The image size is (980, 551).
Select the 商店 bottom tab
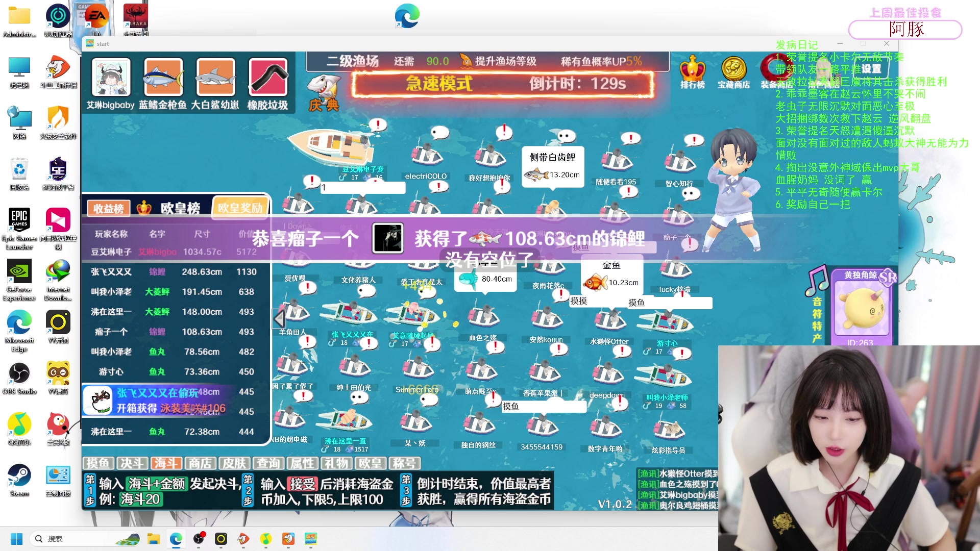coord(201,463)
